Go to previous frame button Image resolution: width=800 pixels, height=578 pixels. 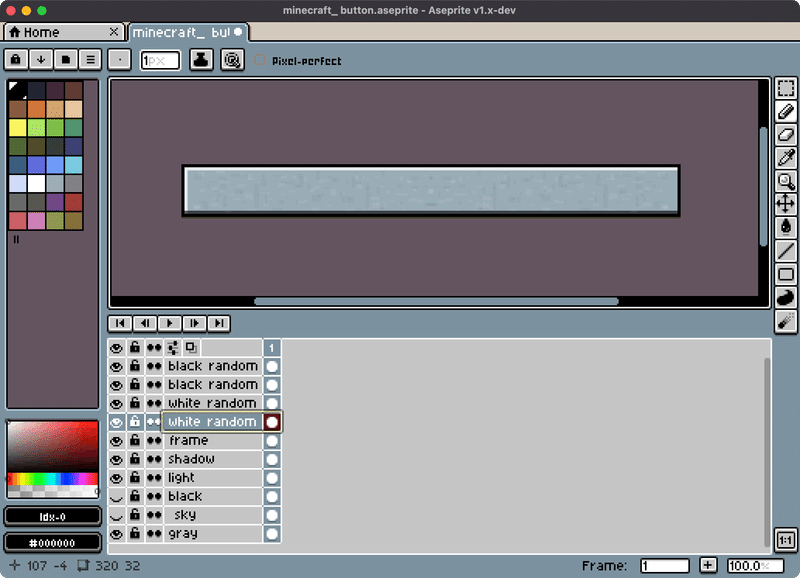tap(145, 323)
